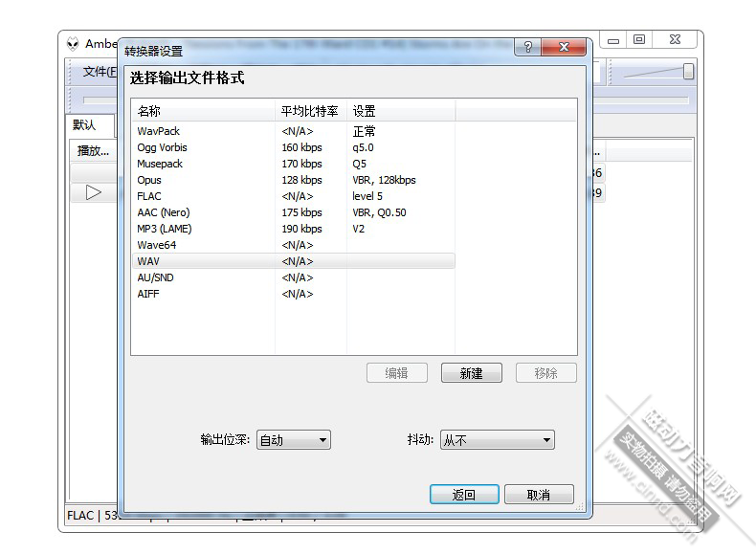Open the 输出位深 dropdown

point(293,440)
